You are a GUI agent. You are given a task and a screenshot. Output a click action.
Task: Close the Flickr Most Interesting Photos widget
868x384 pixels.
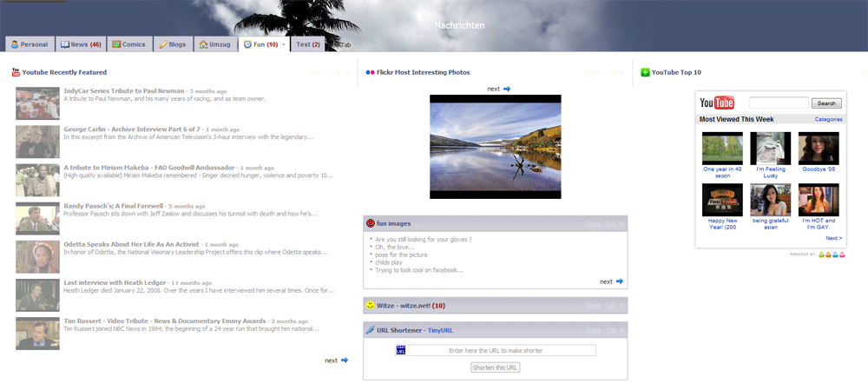tap(622, 73)
